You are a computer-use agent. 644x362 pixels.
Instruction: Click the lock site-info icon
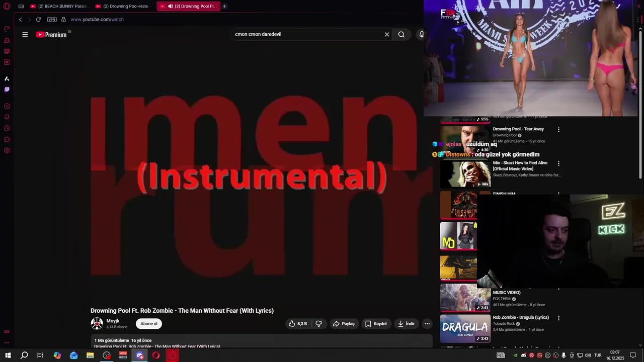tap(63, 20)
